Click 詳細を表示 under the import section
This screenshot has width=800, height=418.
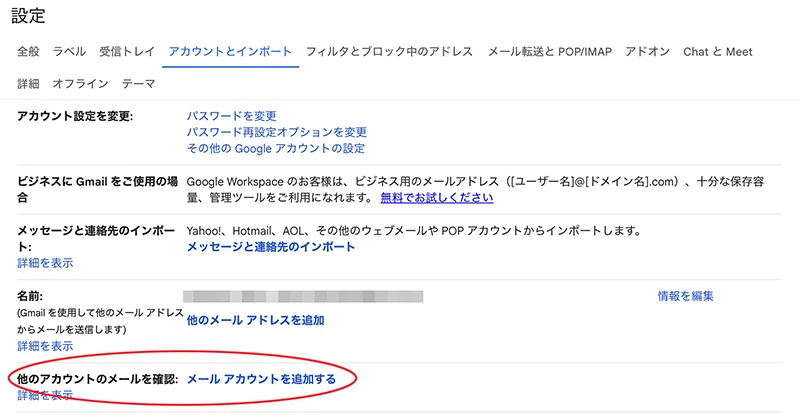[x=45, y=263]
